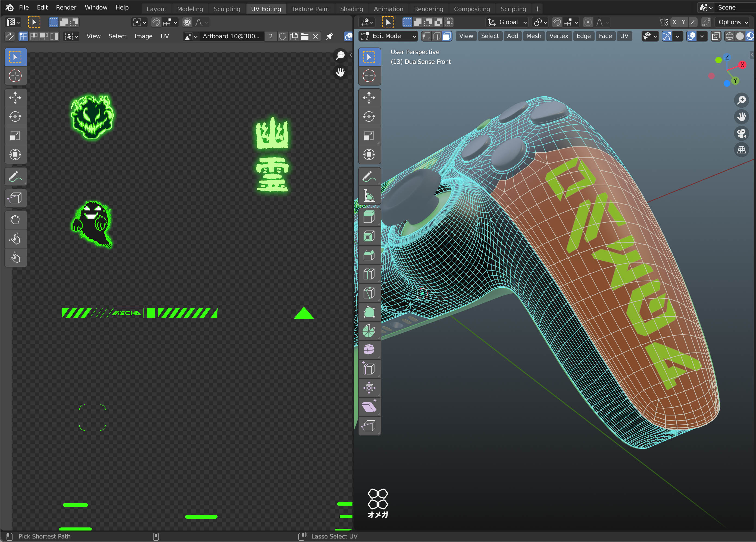Select the Move tool in UV editor
756x542 pixels.
point(15,98)
